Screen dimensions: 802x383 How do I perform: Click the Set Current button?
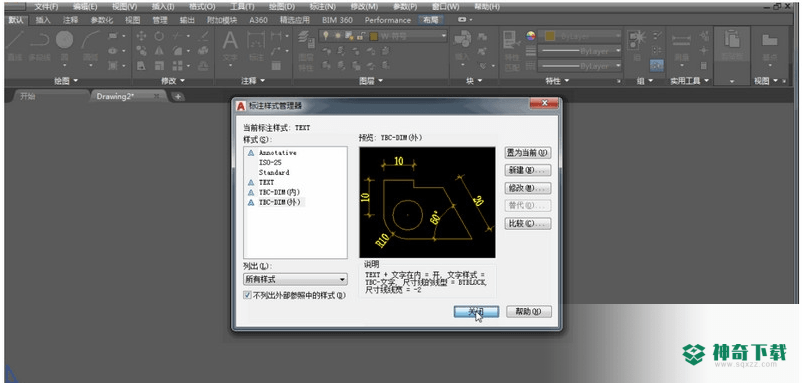coord(528,153)
